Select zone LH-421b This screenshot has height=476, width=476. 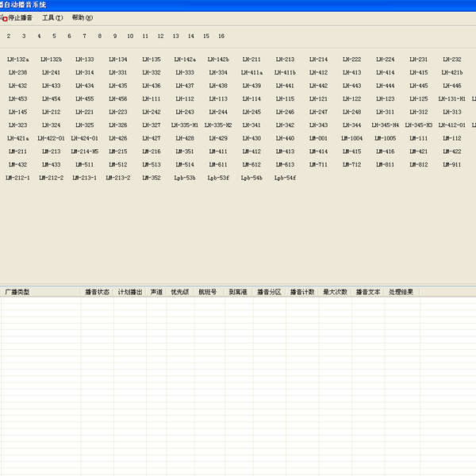[452, 72]
